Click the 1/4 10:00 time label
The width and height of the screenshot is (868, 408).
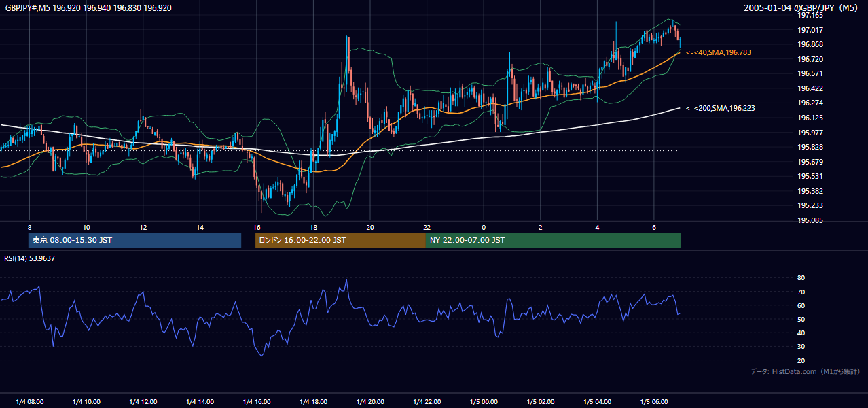pyautogui.click(x=86, y=401)
